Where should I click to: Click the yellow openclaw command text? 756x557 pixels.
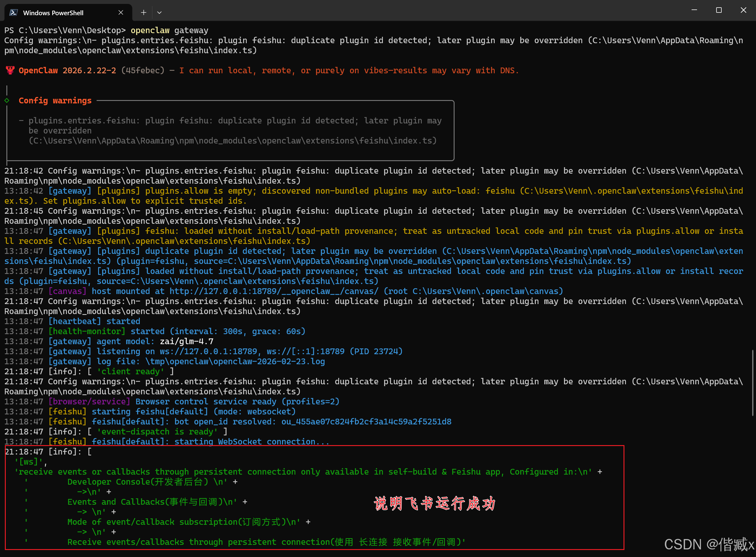click(x=150, y=30)
